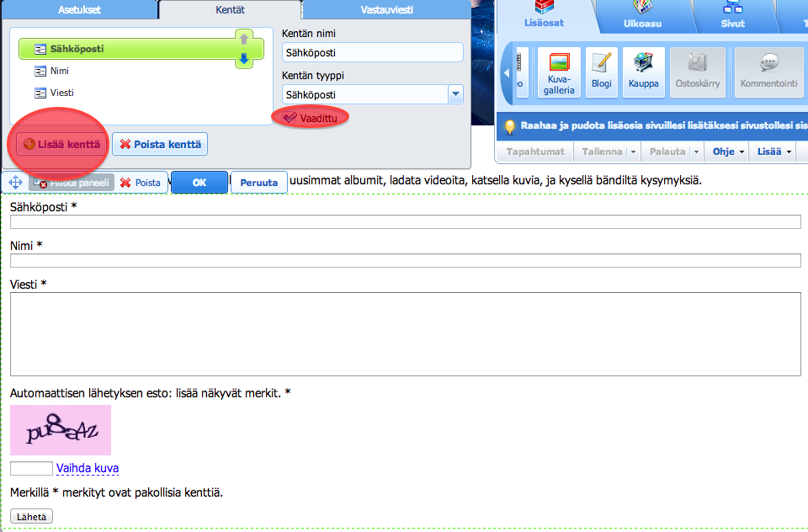The height and width of the screenshot is (532, 808).
Task: Open the Ulkoasu tab
Action: (x=642, y=24)
